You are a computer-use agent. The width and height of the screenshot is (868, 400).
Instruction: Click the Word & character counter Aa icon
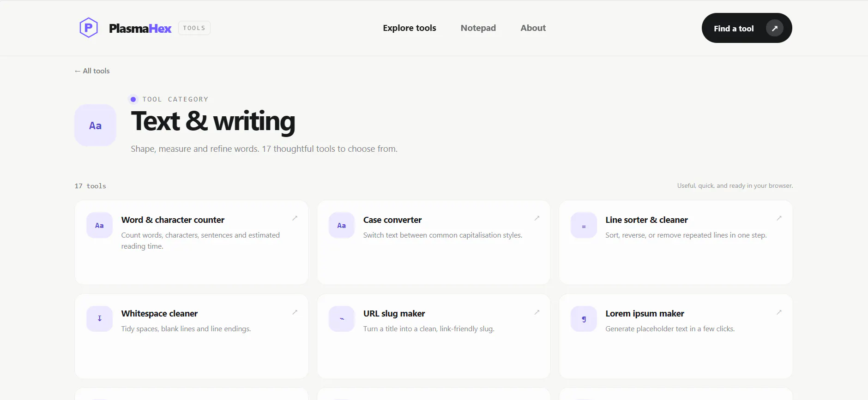click(99, 225)
